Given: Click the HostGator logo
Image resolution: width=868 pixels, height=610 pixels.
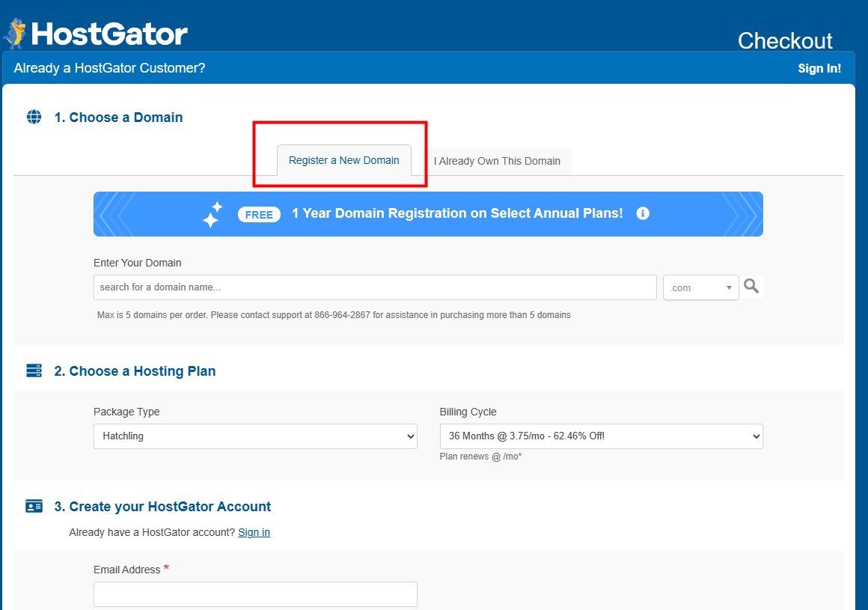Looking at the screenshot, I should [95, 33].
